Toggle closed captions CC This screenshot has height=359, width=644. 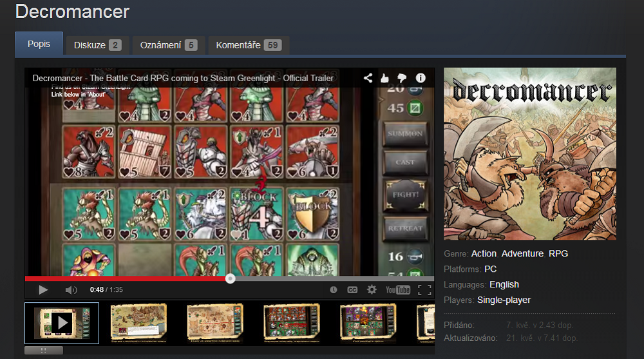click(x=352, y=290)
